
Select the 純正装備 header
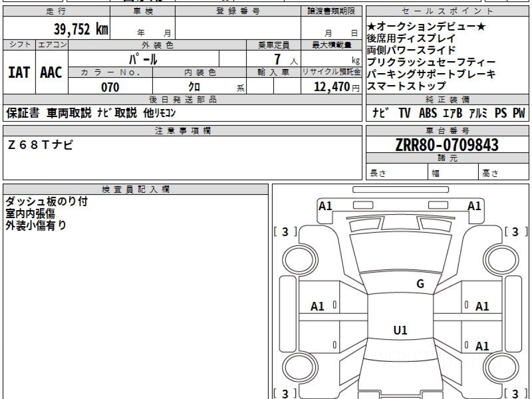point(447,100)
